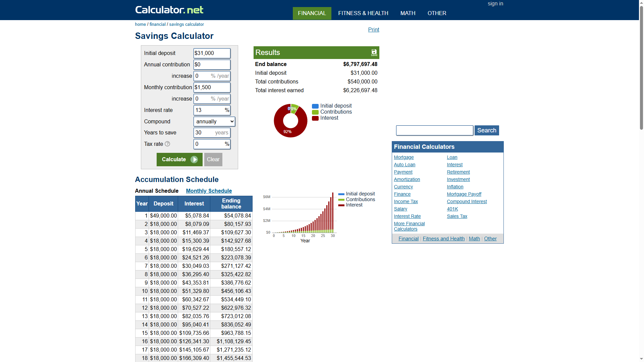The width and height of the screenshot is (644, 362).
Task: Click the red Interest legend swatch
Action: point(315,118)
